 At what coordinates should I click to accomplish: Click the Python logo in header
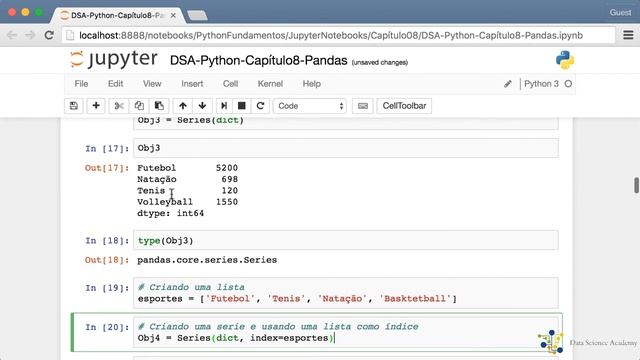tap(565, 60)
